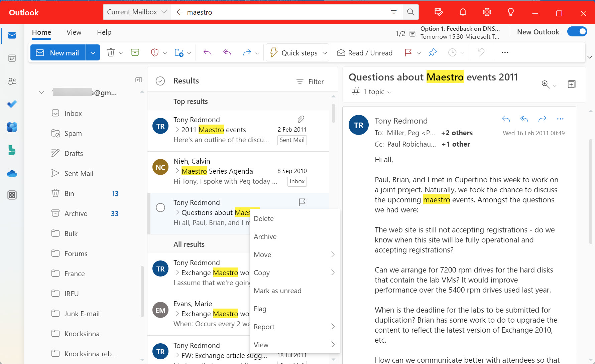595x364 pixels.
Task: Click the Undo icon in ribbon
Action: 481,52
